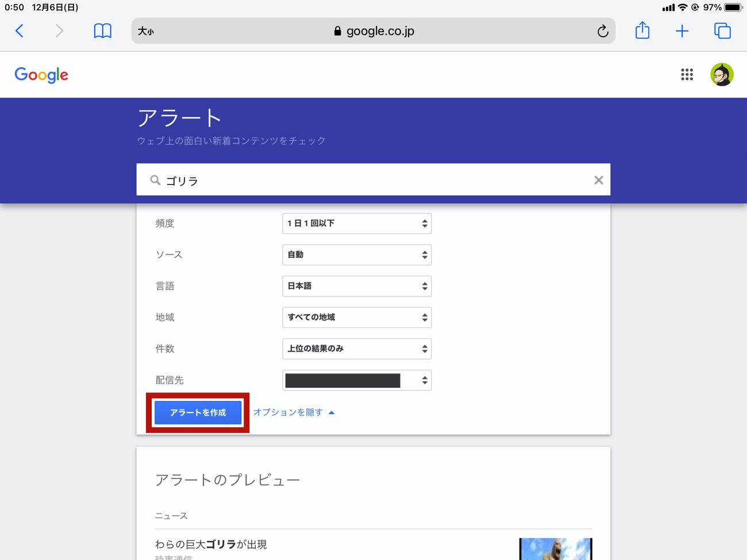747x560 pixels.
Task: Tap the Wi-Fi status icon
Action: tap(682, 7)
